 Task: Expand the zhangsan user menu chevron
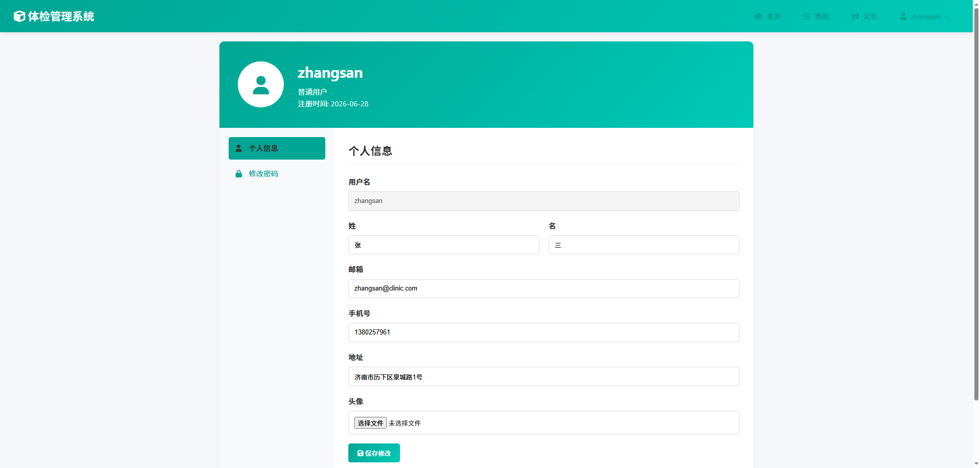tap(947, 17)
